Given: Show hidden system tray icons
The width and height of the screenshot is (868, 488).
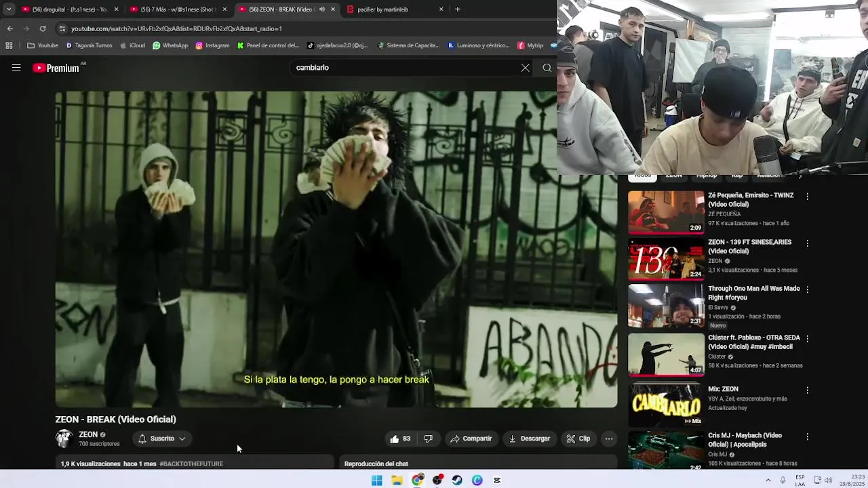Looking at the screenshot, I should point(768,480).
